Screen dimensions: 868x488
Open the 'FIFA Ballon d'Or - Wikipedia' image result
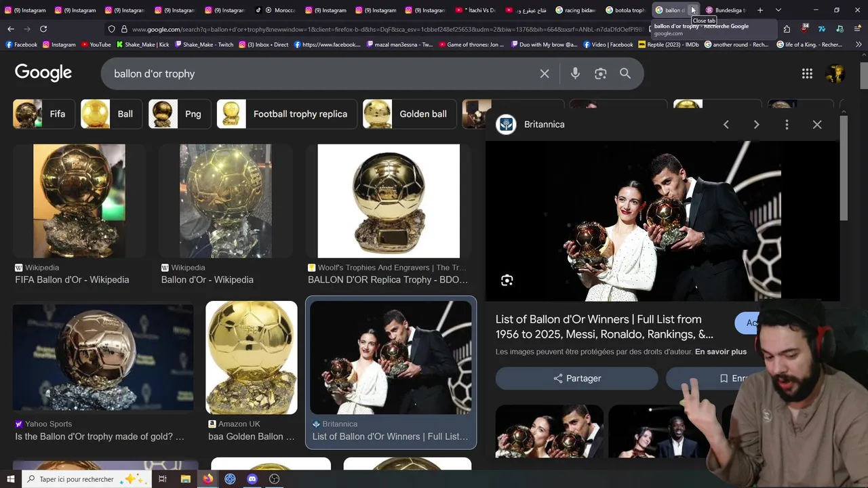coord(79,201)
